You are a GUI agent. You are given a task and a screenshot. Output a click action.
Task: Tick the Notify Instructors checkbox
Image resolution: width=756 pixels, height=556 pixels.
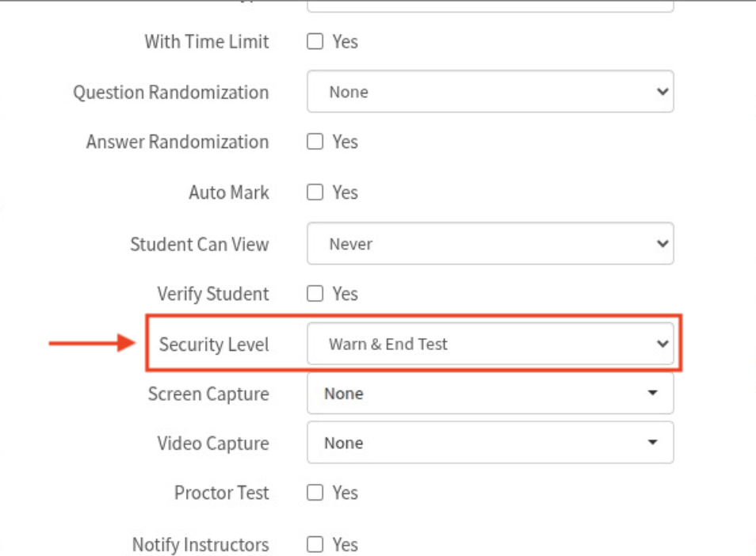315,545
